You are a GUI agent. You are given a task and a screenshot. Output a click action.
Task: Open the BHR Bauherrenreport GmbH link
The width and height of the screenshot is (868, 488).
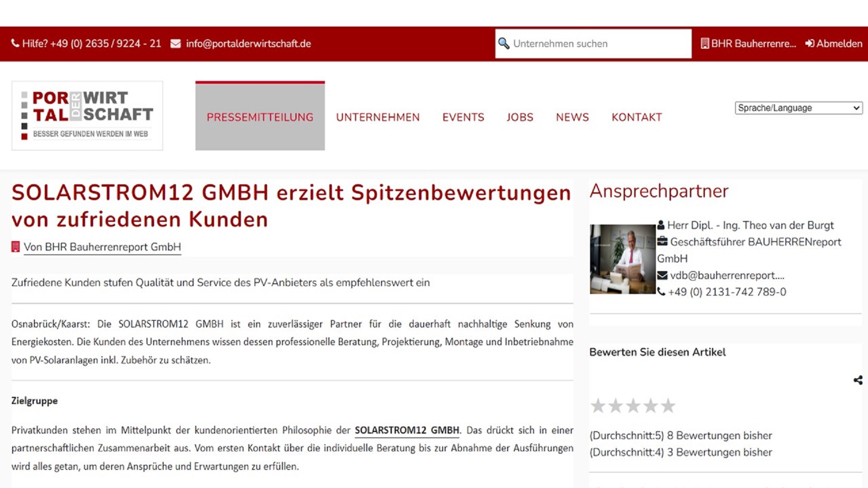[103, 247]
